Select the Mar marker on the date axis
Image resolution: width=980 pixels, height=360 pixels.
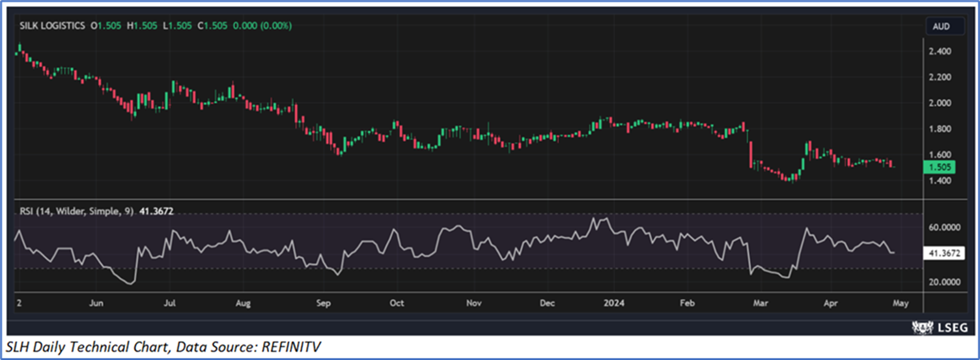point(757,303)
